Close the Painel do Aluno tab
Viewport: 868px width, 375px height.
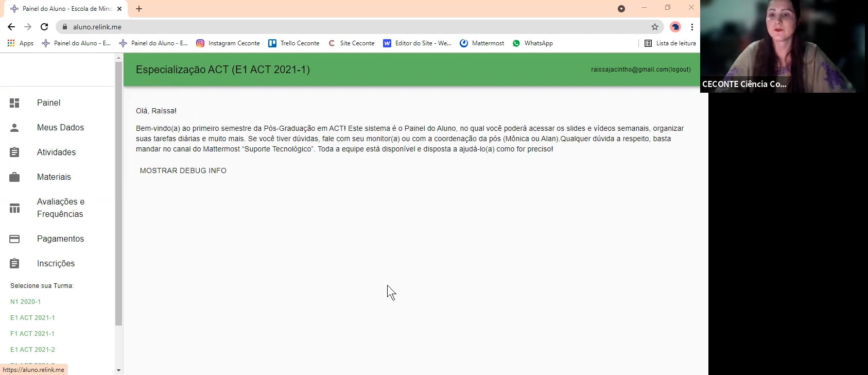coord(119,9)
